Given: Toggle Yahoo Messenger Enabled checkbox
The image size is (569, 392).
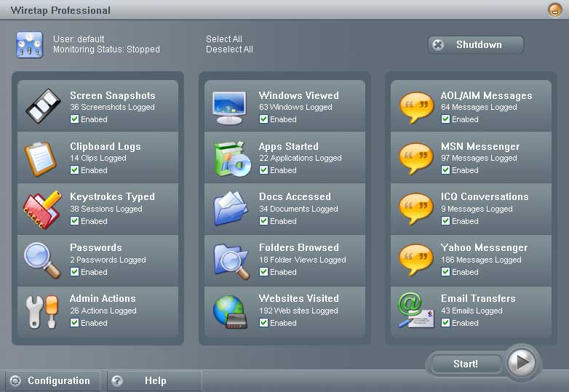Looking at the screenshot, I should click(445, 271).
